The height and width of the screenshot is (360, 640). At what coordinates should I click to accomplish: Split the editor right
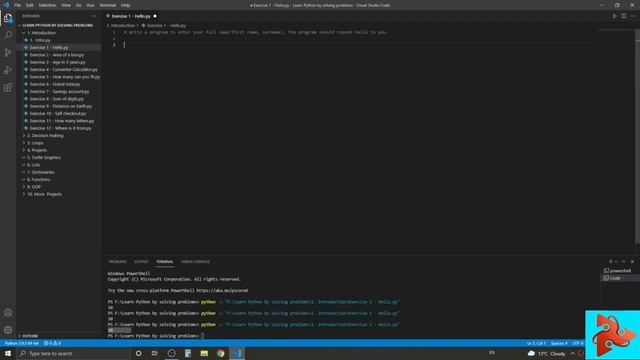pos(624,16)
